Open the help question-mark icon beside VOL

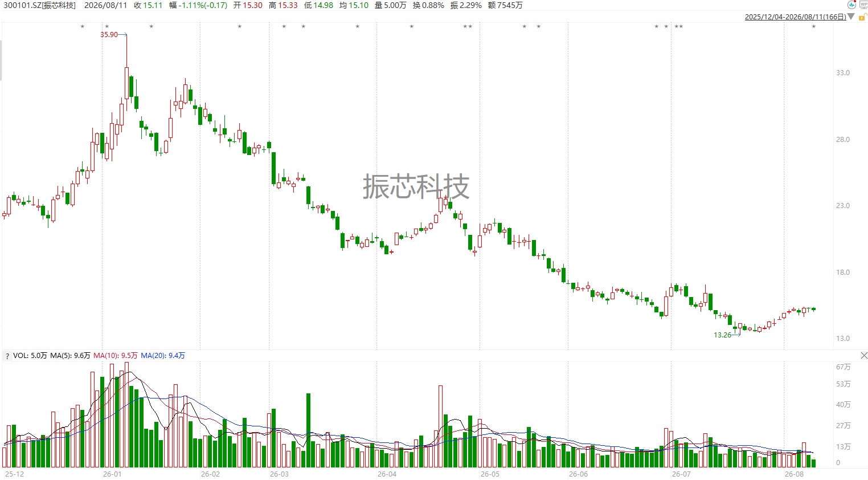(x=7, y=356)
